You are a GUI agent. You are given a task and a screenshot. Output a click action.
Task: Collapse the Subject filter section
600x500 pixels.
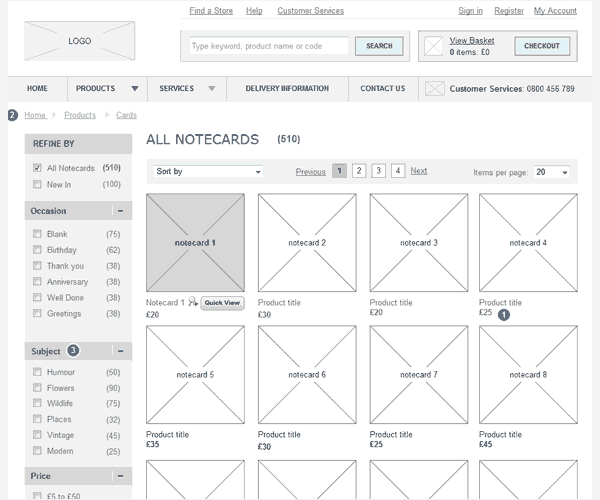pos(120,351)
